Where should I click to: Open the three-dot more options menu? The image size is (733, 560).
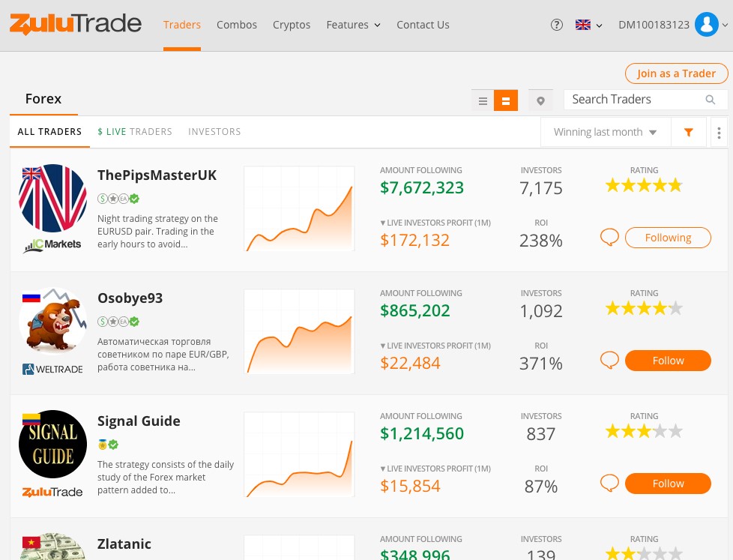719,132
